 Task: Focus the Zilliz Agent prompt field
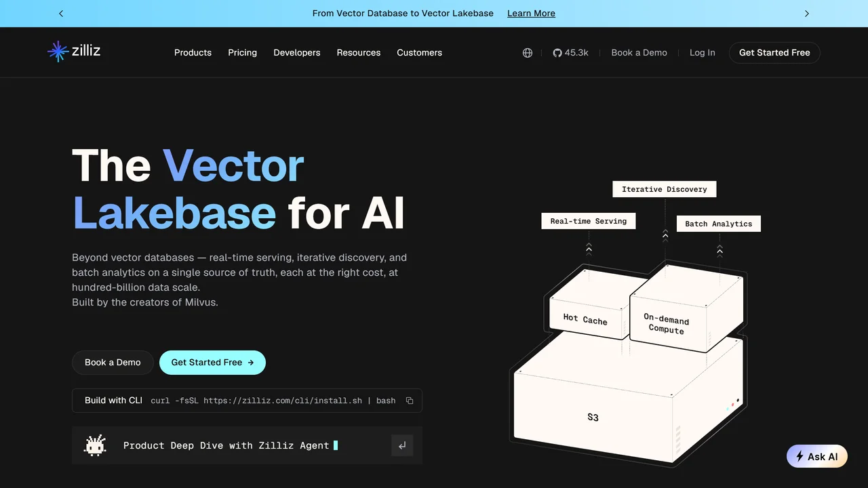point(247,445)
